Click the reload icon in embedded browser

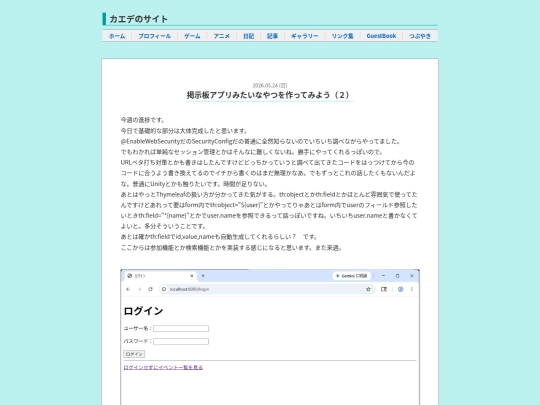[150, 289]
